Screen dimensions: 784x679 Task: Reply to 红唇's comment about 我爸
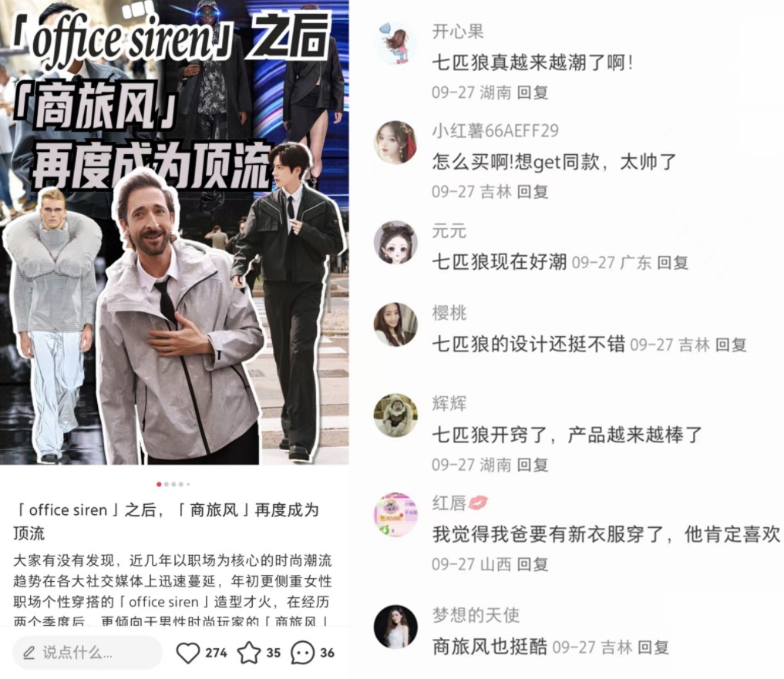point(533,564)
